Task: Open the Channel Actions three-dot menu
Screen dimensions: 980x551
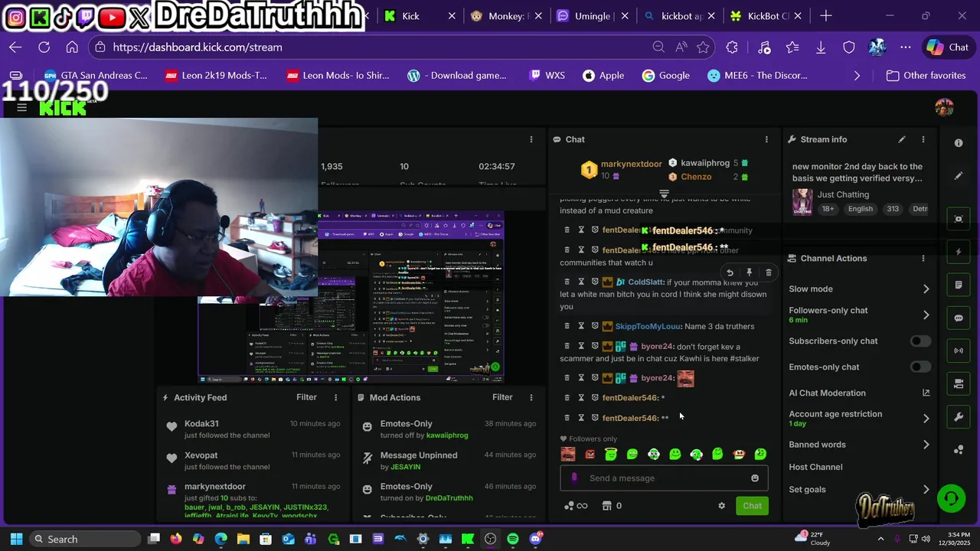Action: click(x=923, y=259)
